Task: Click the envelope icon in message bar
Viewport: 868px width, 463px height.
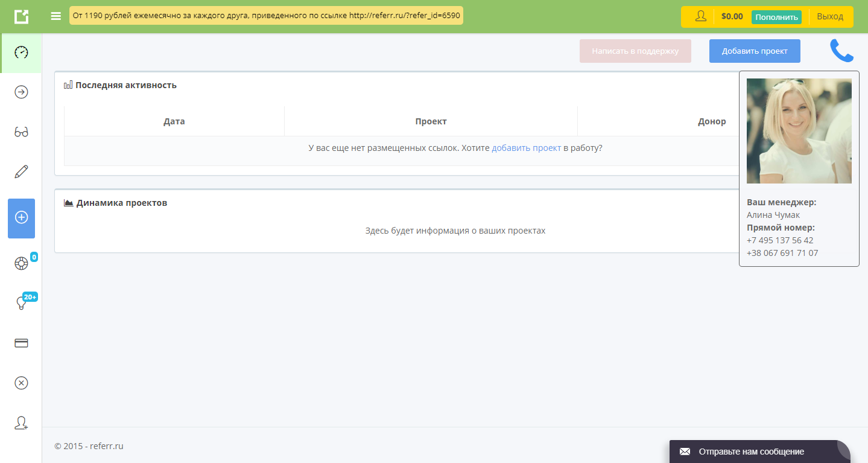Action: 685,452
